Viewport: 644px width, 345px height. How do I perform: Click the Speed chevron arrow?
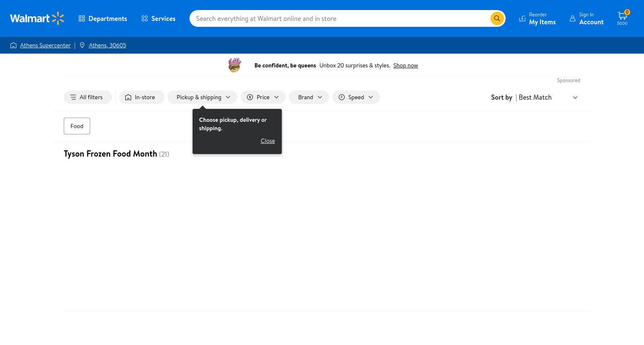(x=371, y=97)
